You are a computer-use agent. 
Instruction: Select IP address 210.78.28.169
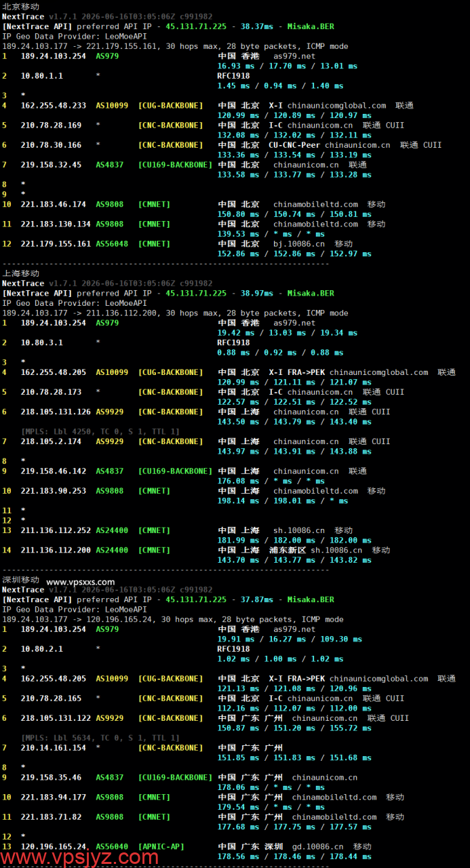52,125
